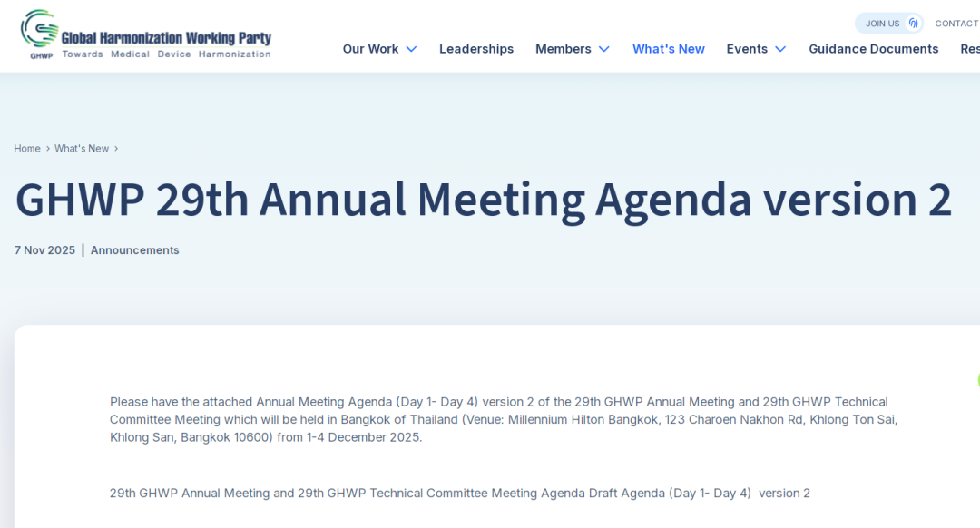Expand the Our Work dropdown chevron
This screenshot has width=980, height=528.
click(x=411, y=49)
